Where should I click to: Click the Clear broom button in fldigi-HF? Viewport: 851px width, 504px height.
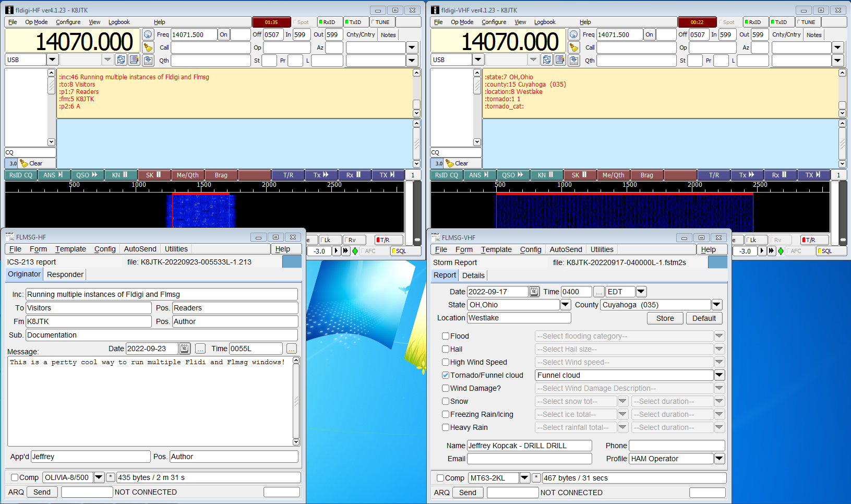click(37, 163)
